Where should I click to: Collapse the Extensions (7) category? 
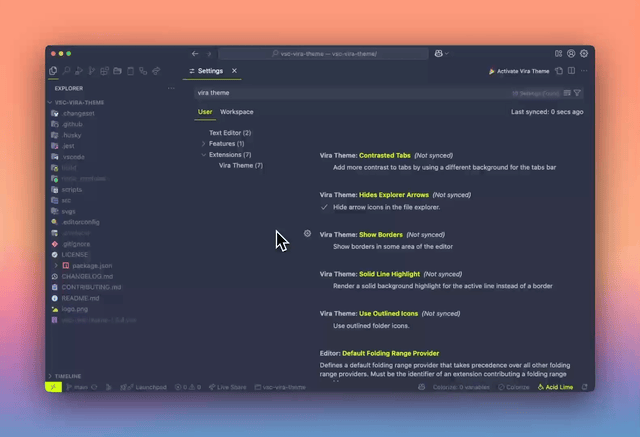pyautogui.click(x=203, y=155)
